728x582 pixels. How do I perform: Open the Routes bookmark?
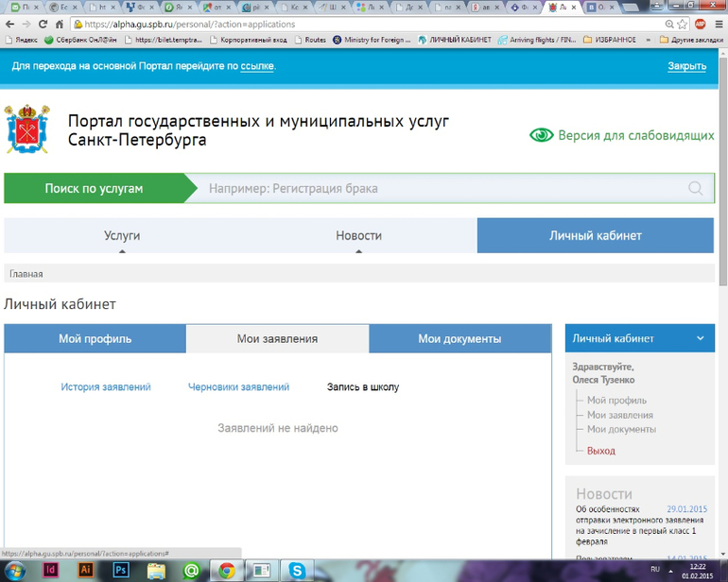point(310,40)
